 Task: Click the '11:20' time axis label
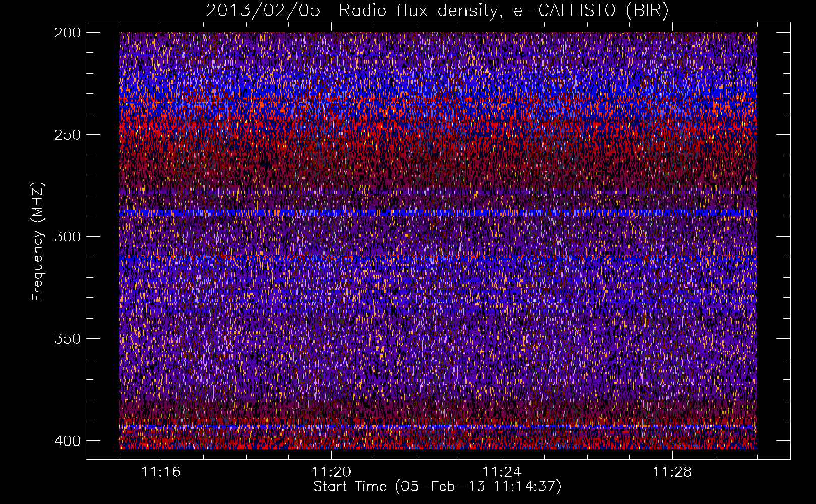(331, 472)
